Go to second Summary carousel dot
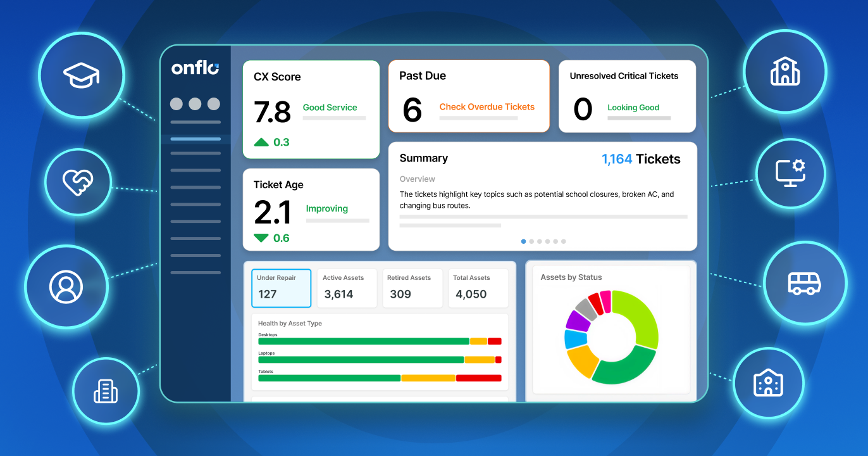 531,241
